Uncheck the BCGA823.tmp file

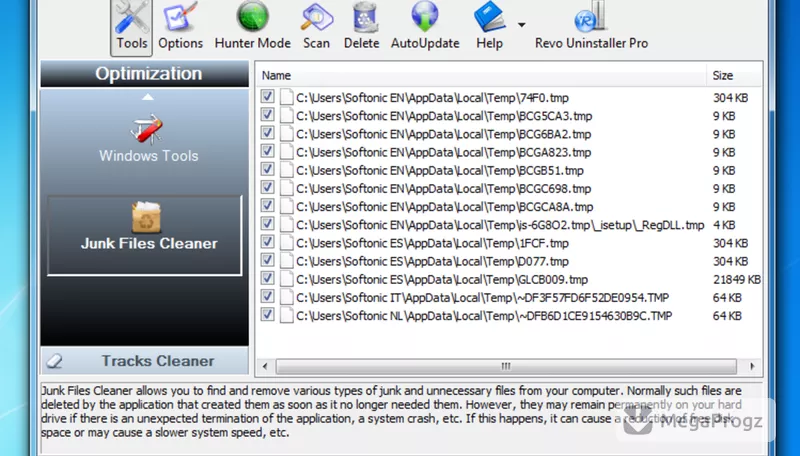point(267,151)
